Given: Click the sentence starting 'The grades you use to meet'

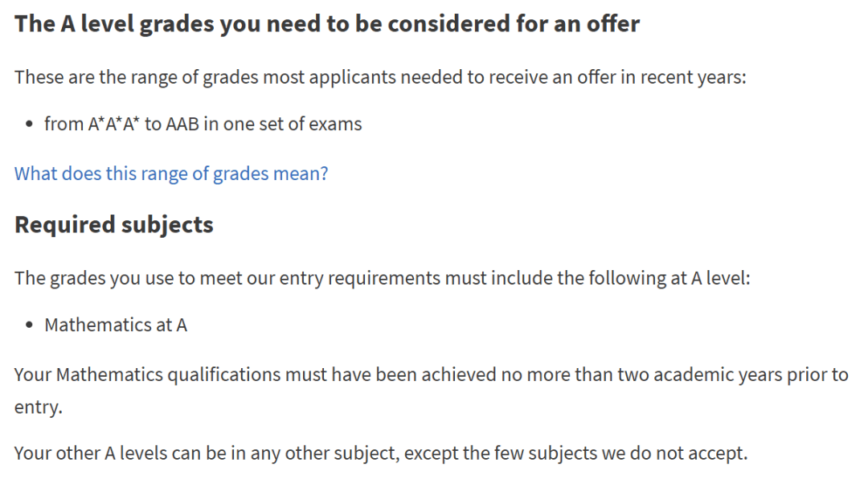Looking at the screenshot, I should click(382, 279).
